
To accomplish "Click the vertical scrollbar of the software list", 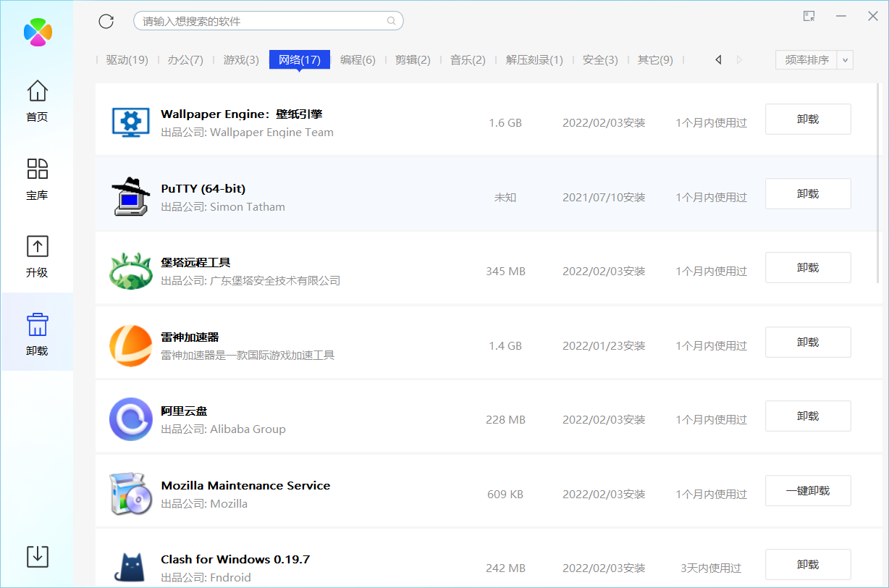I will [x=879, y=182].
